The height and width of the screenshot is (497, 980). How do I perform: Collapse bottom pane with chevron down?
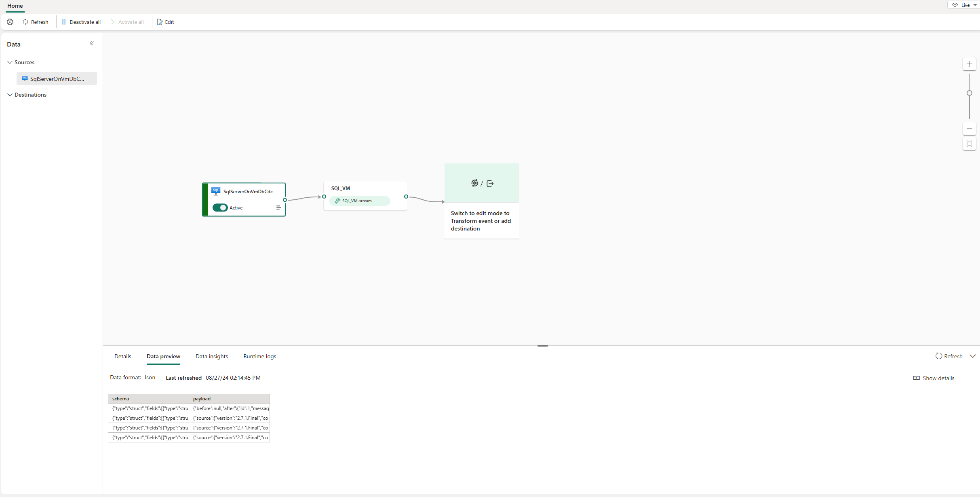[x=973, y=356]
